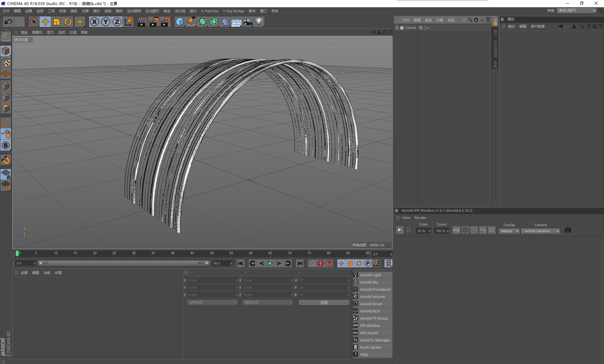Open the V-Ray Bridge menu
604x364 pixels.
click(233, 11)
